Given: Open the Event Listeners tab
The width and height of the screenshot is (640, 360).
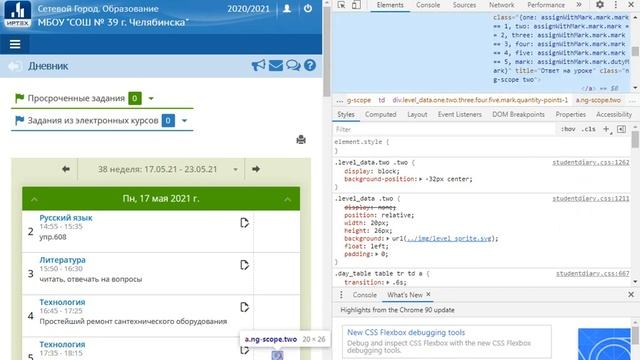Looking at the screenshot, I should [x=460, y=115].
